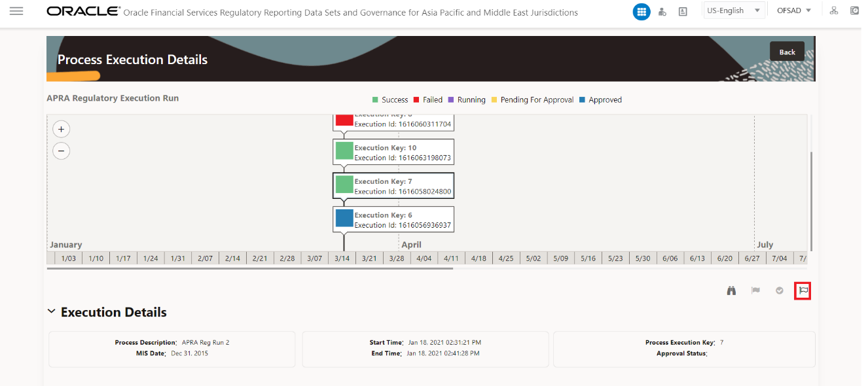Click Execution Id: 1616060311704 text

pyautogui.click(x=403, y=124)
